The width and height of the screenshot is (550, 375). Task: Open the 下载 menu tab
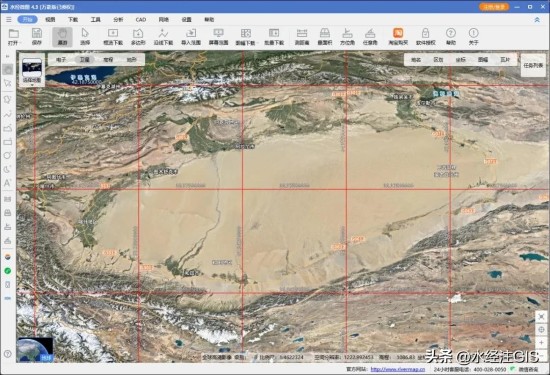73,20
